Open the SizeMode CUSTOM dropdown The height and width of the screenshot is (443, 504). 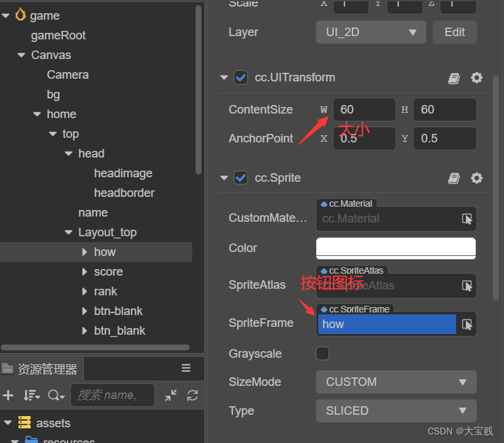coord(396,382)
